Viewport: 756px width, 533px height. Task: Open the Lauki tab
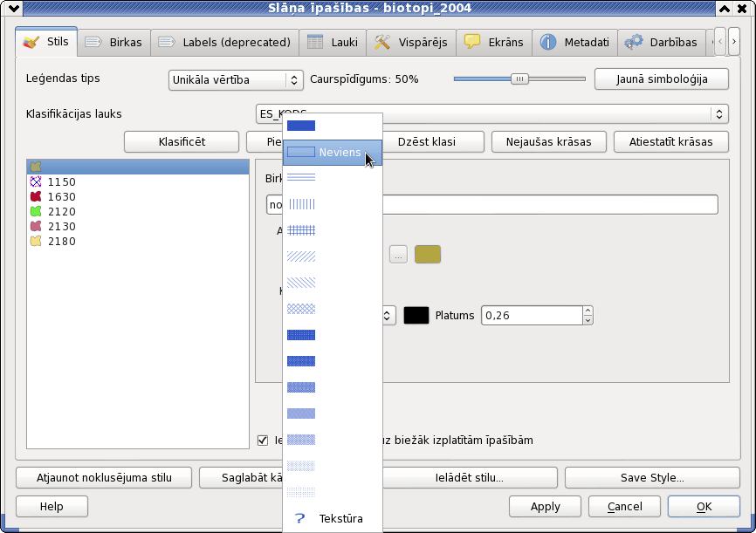point(333,43)
